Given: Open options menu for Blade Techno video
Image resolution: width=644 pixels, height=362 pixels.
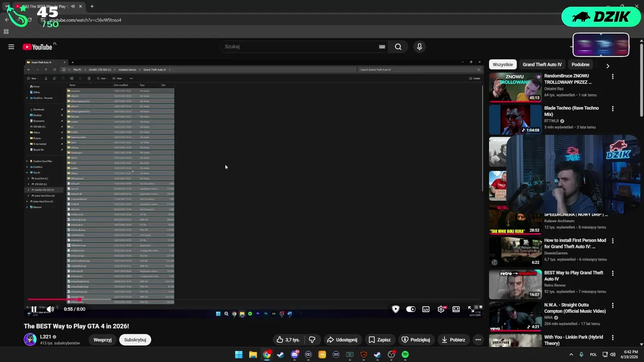Looking at the screenshot, I should [x=612, y=109].
